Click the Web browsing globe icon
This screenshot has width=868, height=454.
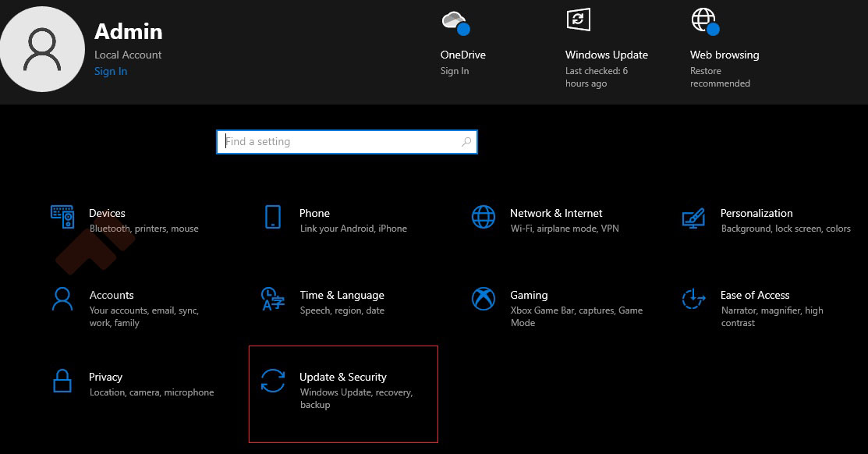tap(703, 20)
